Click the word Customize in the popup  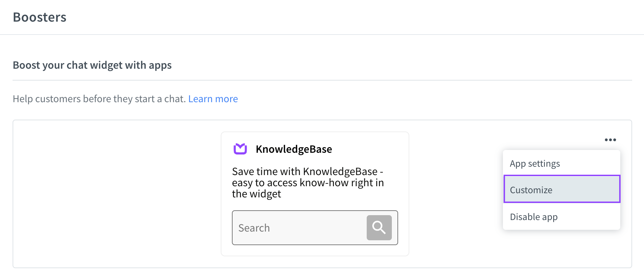point(531,190)
